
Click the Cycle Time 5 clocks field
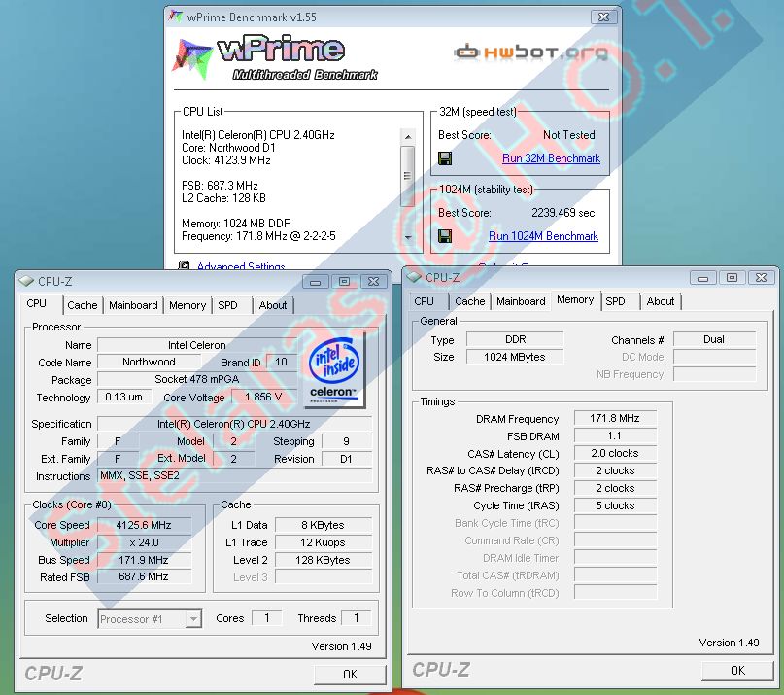coord(615,505)
